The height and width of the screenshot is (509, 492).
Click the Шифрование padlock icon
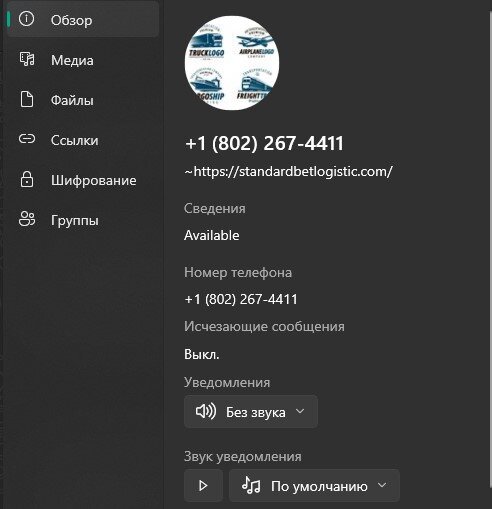click(27, 179)
